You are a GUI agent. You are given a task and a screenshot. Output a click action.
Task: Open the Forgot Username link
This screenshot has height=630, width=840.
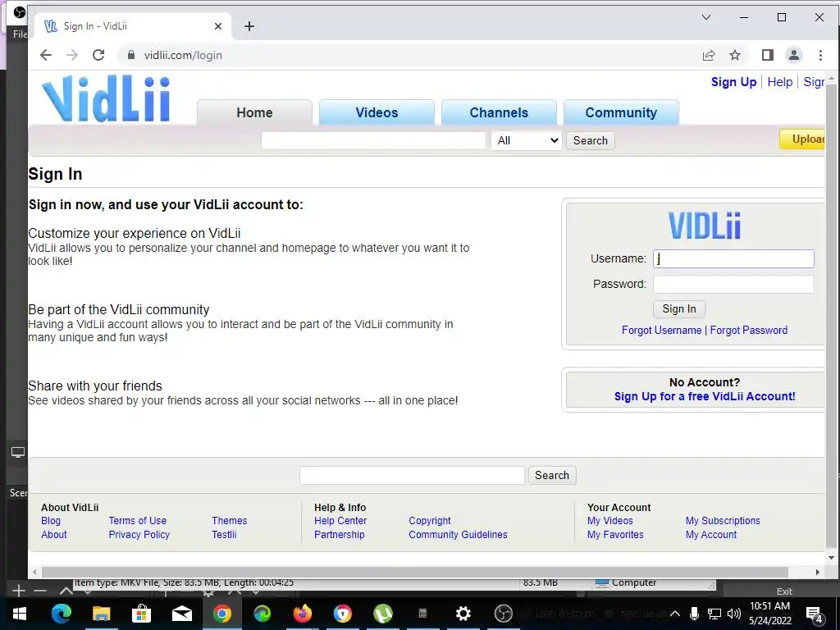tap(661, 330)
